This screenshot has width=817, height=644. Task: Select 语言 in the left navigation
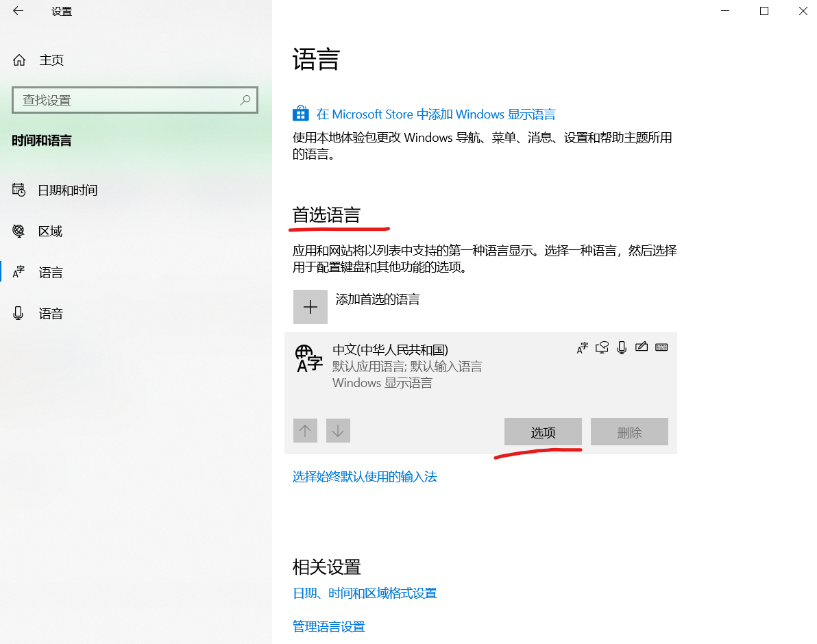click(x=51, y=272)
